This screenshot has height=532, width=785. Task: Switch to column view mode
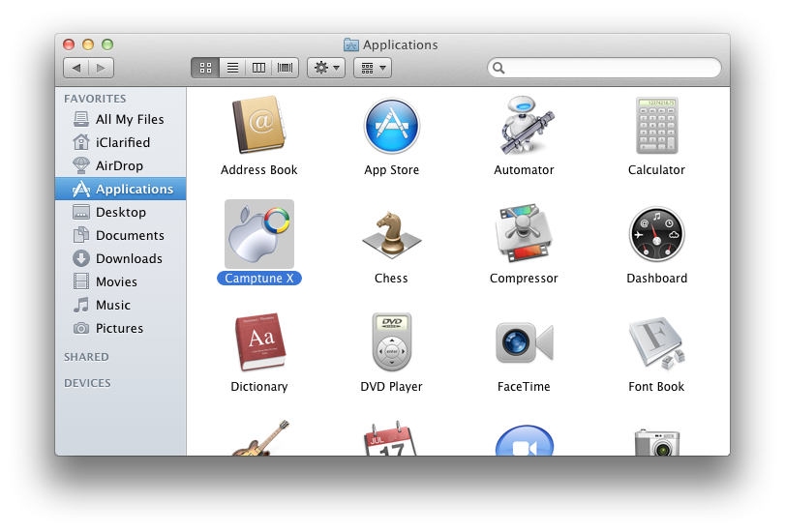[258, 68]
